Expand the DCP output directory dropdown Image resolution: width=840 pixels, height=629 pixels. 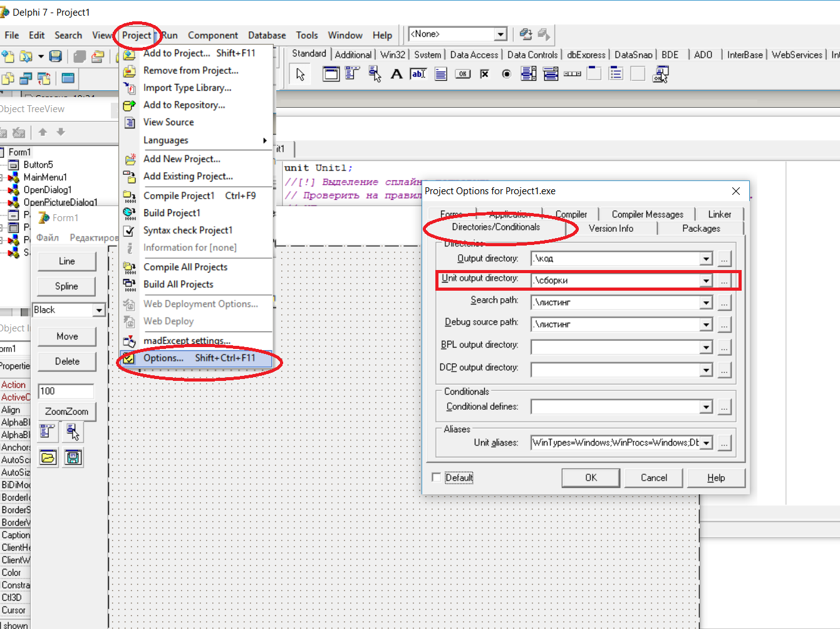pyautogui.click(x=706, y=370)
